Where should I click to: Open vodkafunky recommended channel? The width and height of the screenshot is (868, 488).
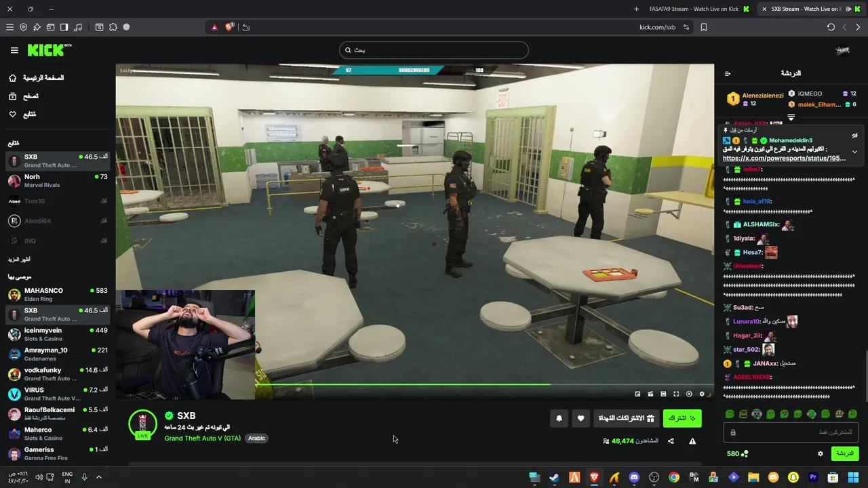[58, 374]
